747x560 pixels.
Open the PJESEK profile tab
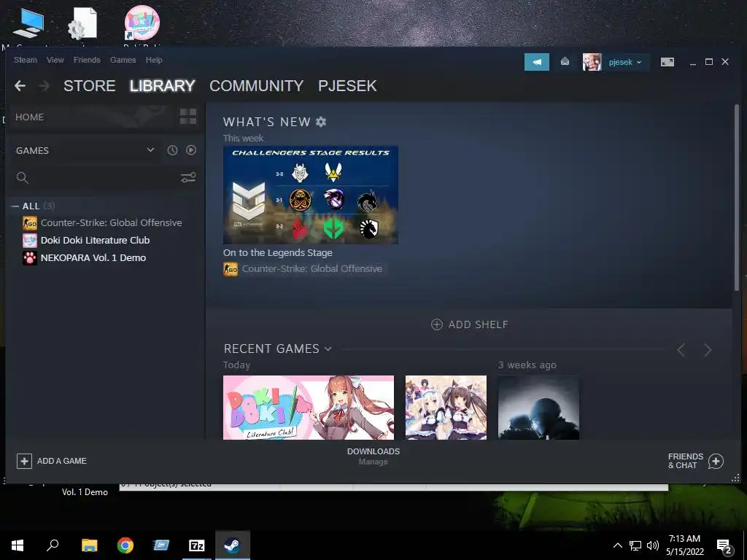(347, 86)
